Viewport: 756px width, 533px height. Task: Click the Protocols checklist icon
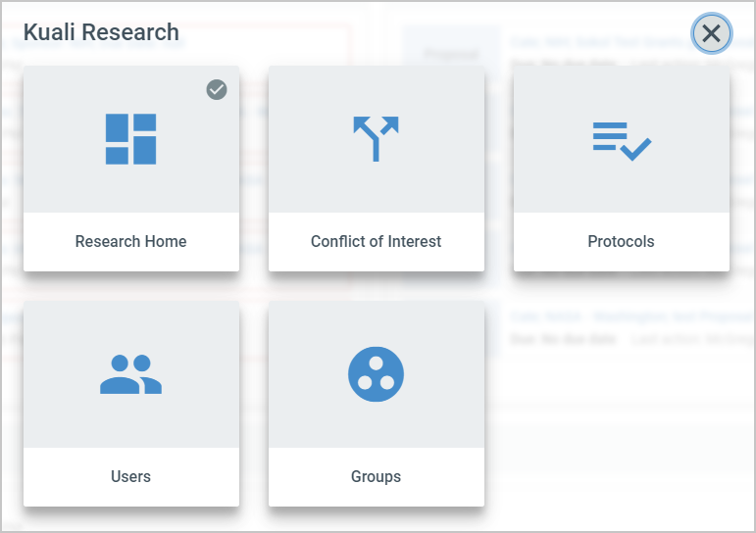pyautogui.click(x=622, y=141)
